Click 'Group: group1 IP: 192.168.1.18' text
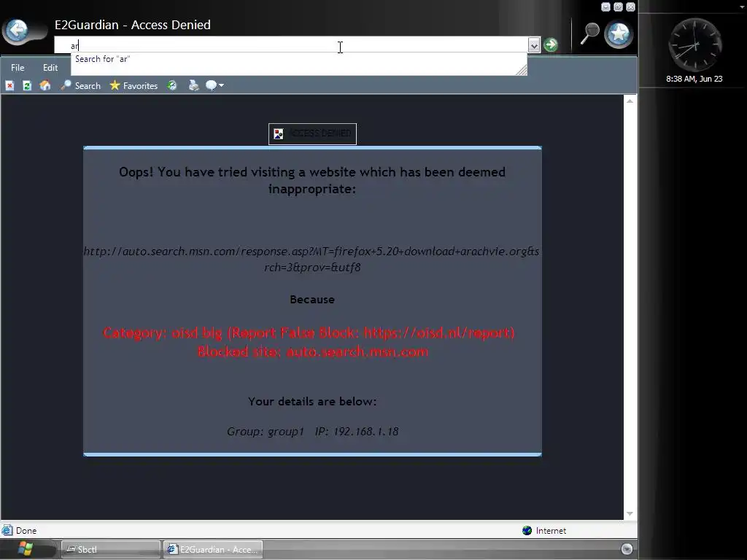 coord(312,432)
